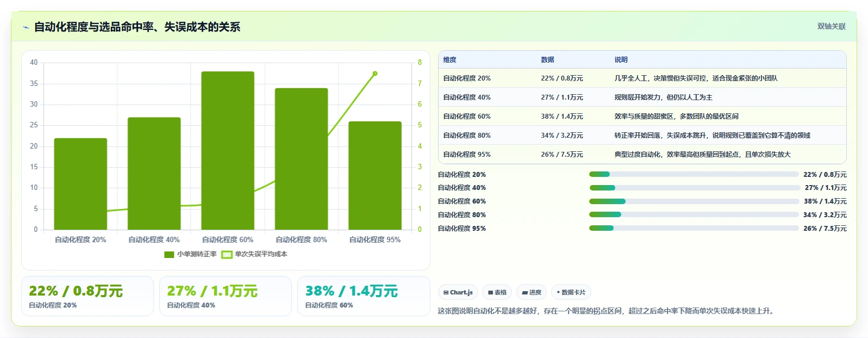Click the 38% / 1.4万元 data card
868x338 pixels.
(x=364, y=296)
